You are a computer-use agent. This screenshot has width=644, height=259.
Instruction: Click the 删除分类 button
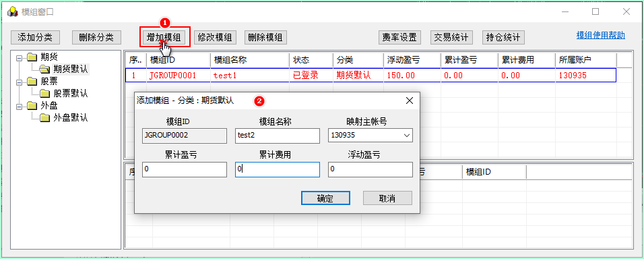tap(96, 37)
